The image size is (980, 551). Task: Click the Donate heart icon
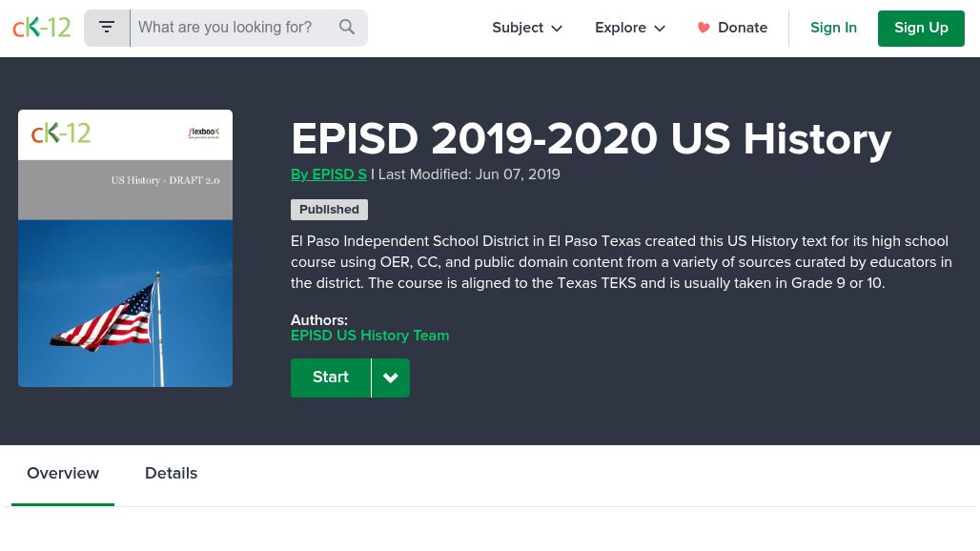(x=704, y=28)
